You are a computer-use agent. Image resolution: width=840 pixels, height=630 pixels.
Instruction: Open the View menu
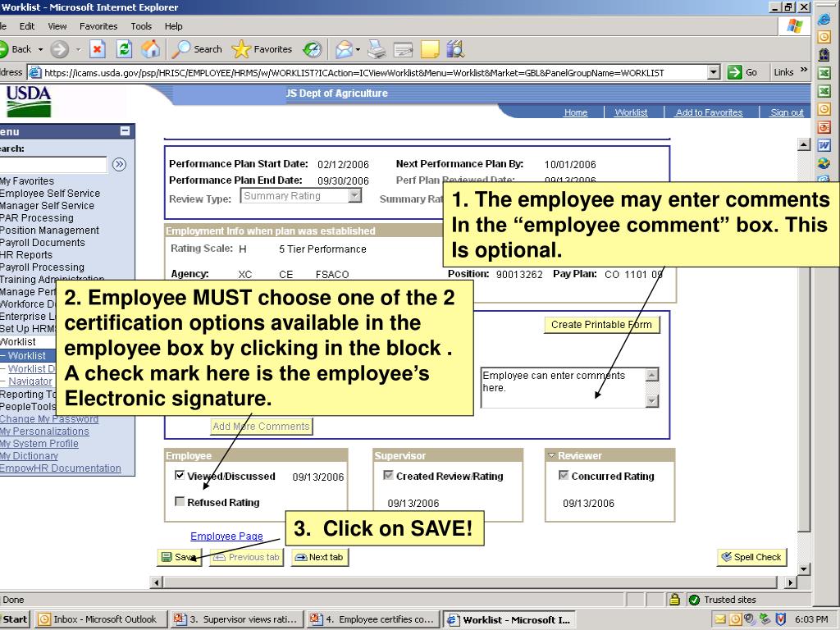click(x=57, y=26)
